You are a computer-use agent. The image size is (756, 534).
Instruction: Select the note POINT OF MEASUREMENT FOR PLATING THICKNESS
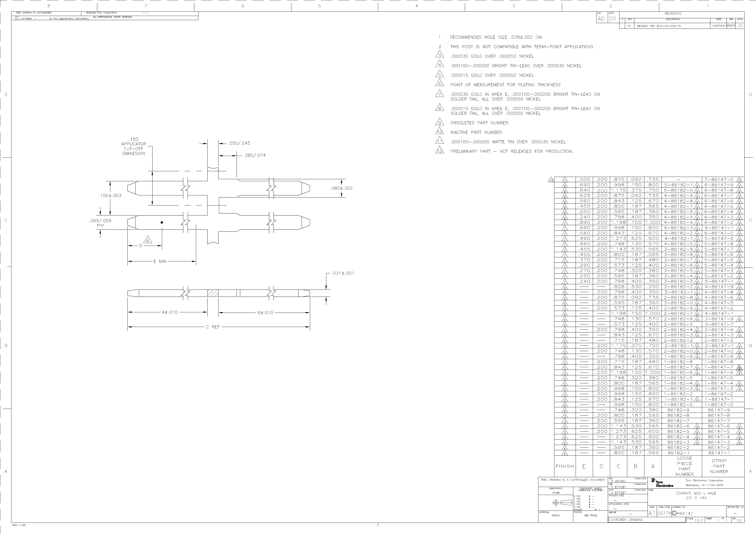click(506, 85)
